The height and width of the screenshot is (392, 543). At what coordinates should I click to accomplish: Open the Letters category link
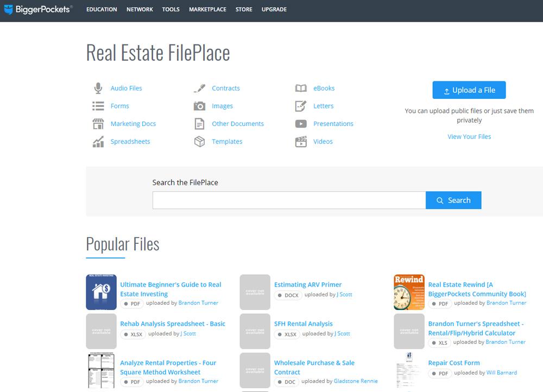click(324, 106)
